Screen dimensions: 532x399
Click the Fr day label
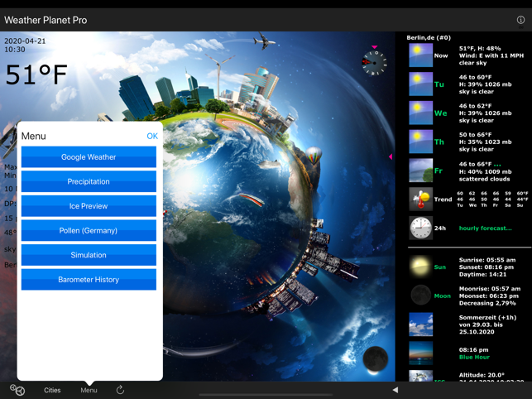point(439,171)
